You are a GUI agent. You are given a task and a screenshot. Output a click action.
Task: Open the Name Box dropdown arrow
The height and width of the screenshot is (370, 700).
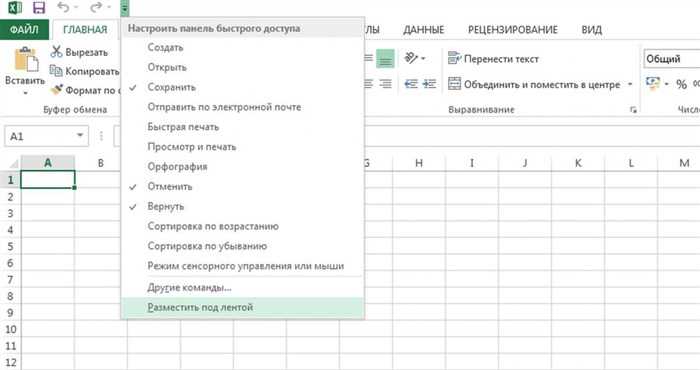(80, 135)
